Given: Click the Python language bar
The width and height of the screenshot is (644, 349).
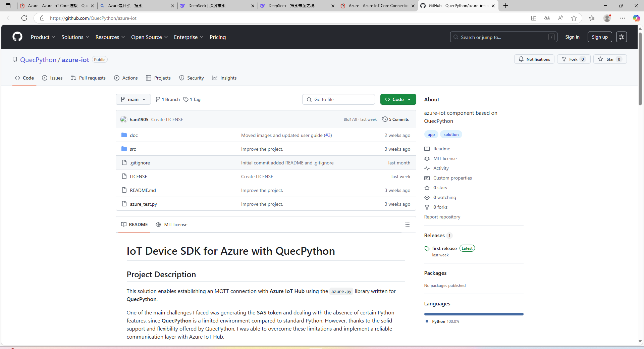Looking at the screenshot, I should (473, 314).
